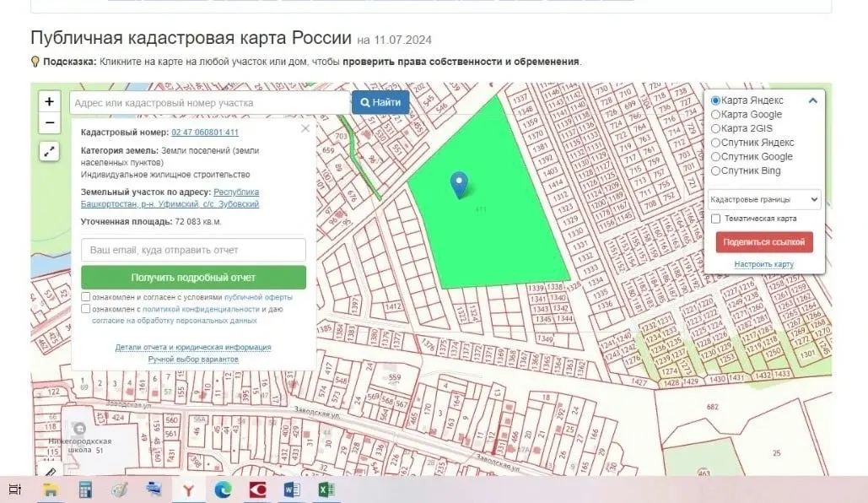Open Microsoft Excel from taskbar

[x=326, y=489]
